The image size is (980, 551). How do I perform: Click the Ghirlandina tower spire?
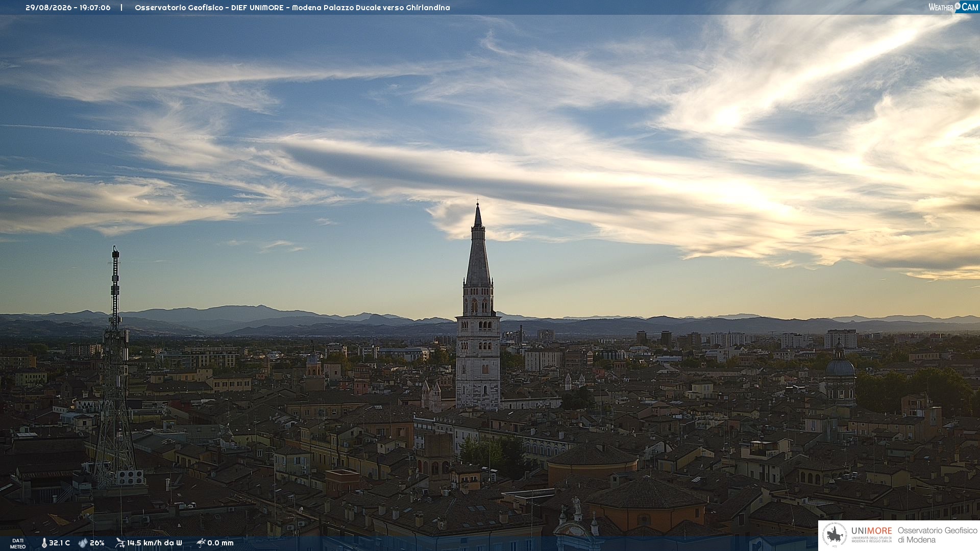click(478, 245)
